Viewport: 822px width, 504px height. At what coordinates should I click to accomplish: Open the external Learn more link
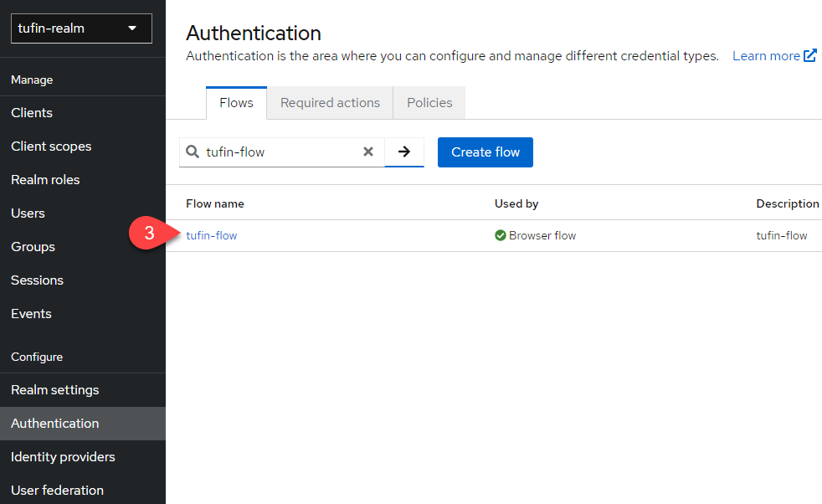point(773,56)
